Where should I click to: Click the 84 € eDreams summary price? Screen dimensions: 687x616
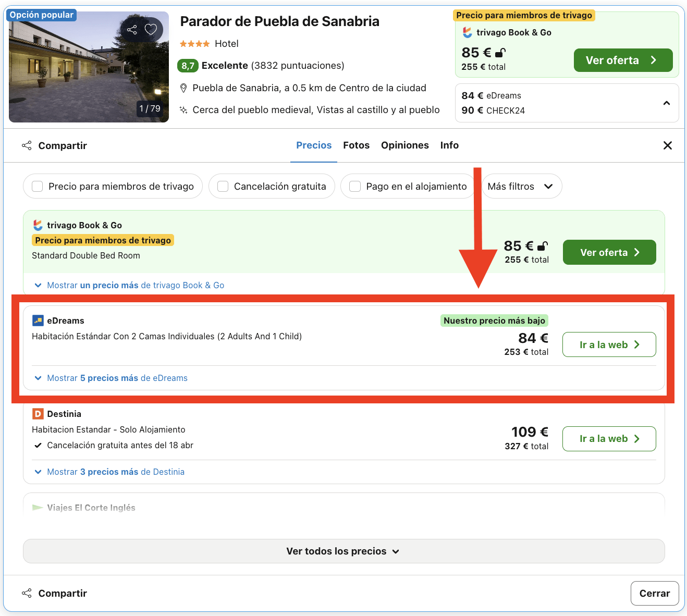[x=492, y=96]
